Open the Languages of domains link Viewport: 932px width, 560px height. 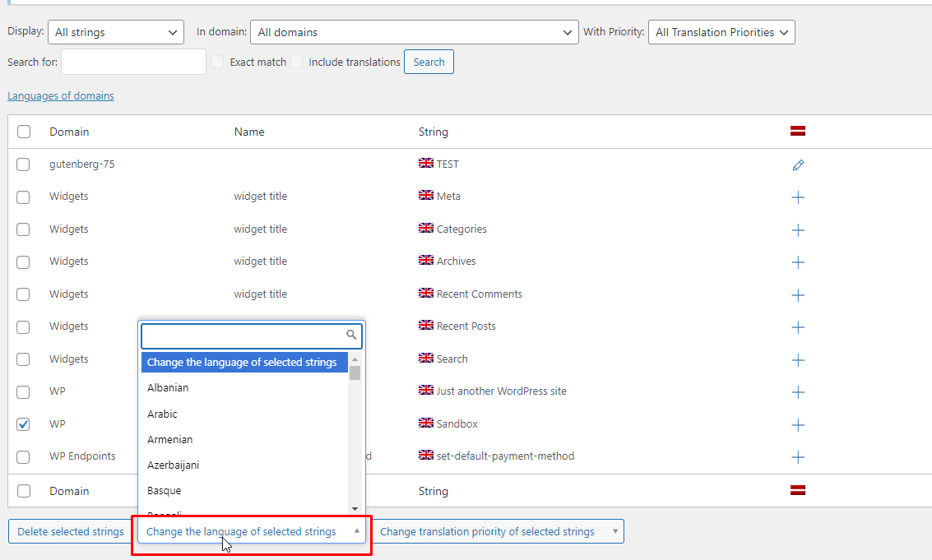[61, 96]
